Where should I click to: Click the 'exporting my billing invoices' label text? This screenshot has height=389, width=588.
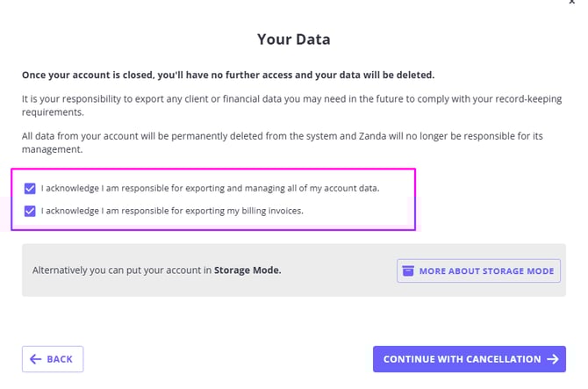click(172, 211)
